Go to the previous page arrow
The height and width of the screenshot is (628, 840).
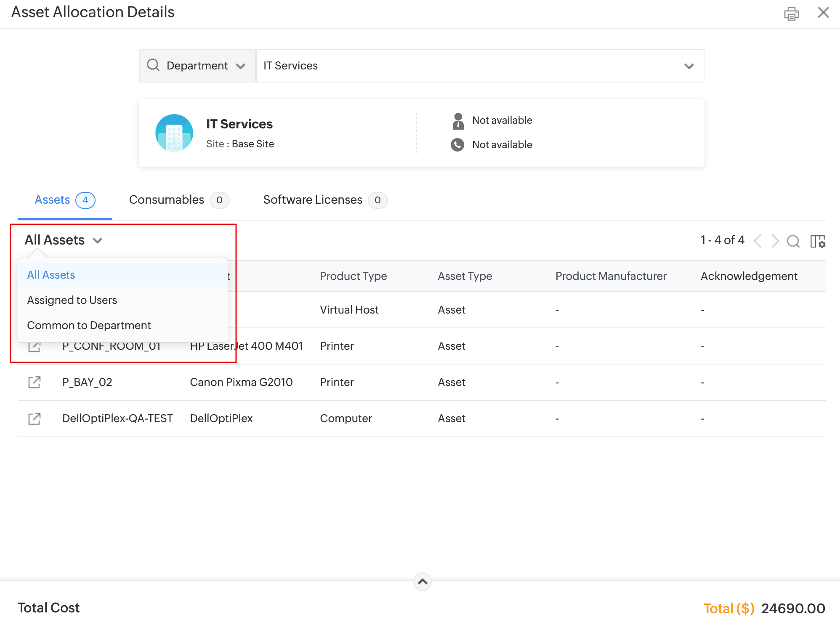tap(758, 241)
